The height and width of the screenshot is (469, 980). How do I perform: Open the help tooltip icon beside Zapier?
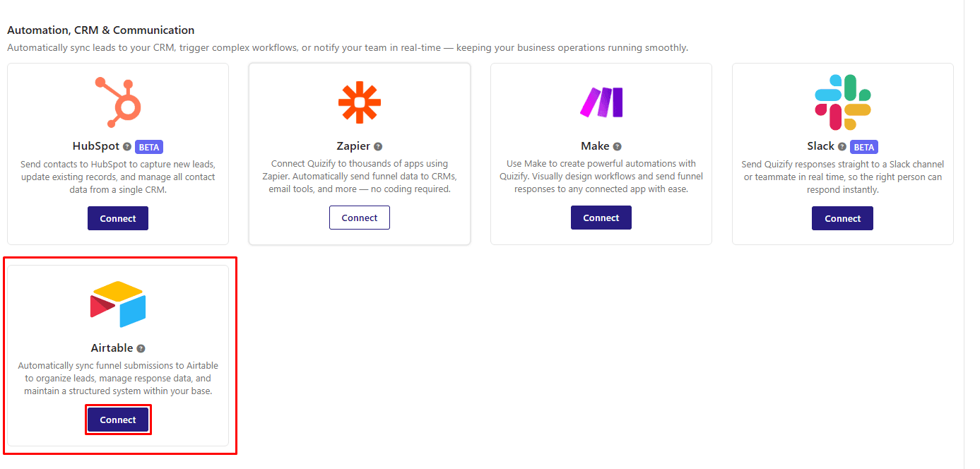(378, 146)
